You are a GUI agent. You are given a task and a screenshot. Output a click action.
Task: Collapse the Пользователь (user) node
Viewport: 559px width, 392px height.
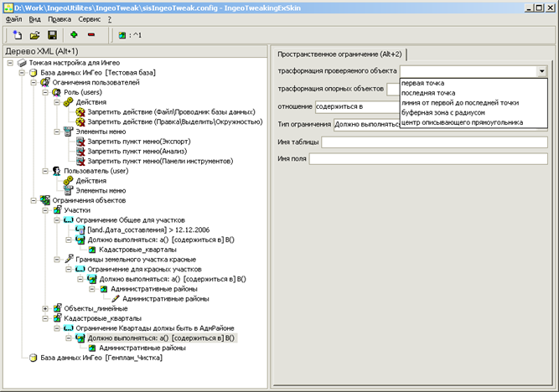[x=45, y=172]
